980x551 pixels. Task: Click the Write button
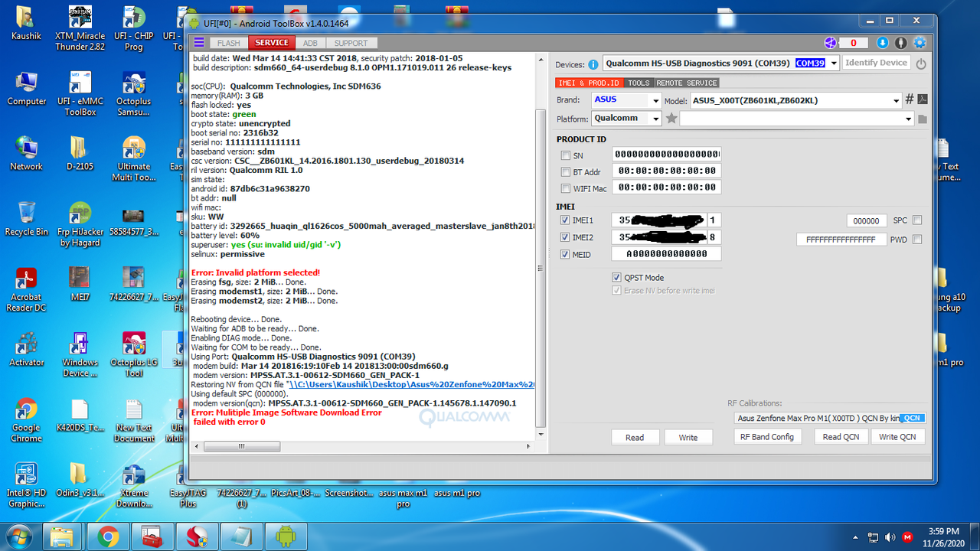tap(688, 437)
